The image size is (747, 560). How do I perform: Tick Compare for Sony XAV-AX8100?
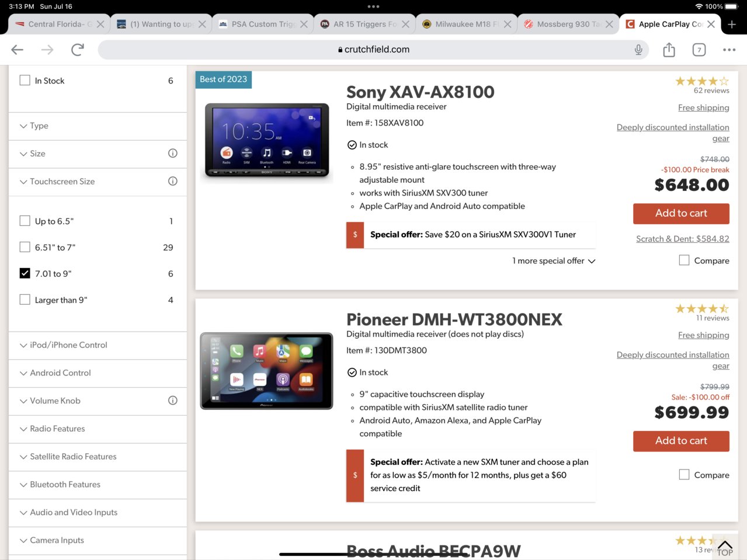(x=684, y=260)
